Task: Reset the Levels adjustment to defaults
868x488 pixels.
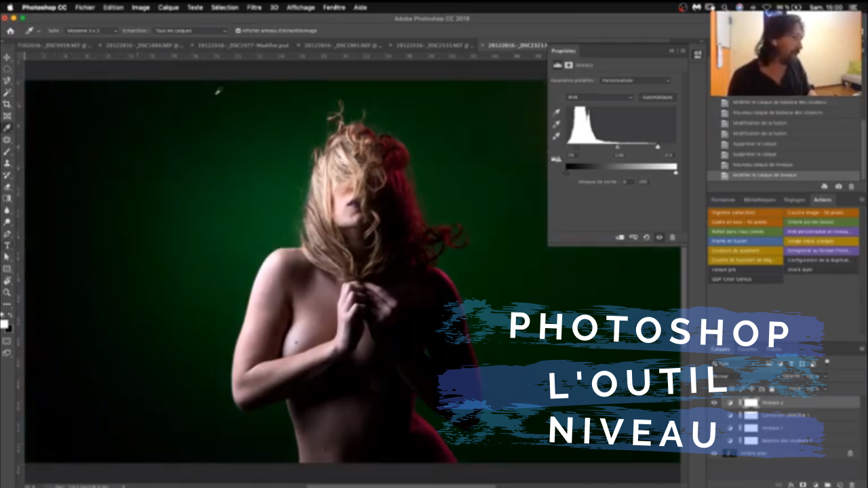Action: (x=646, y=237)
